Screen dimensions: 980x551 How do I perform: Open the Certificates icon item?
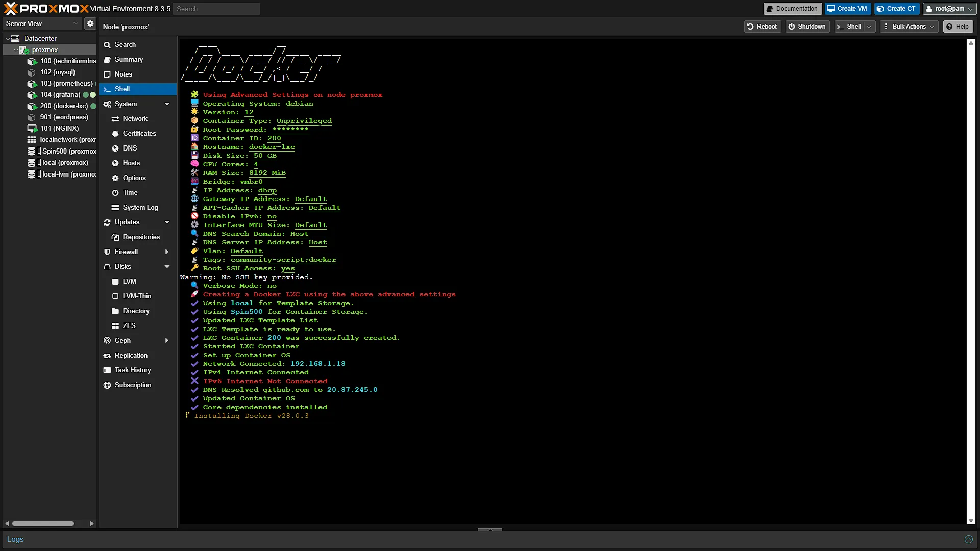pyautogui.click(x=115, y=134)
